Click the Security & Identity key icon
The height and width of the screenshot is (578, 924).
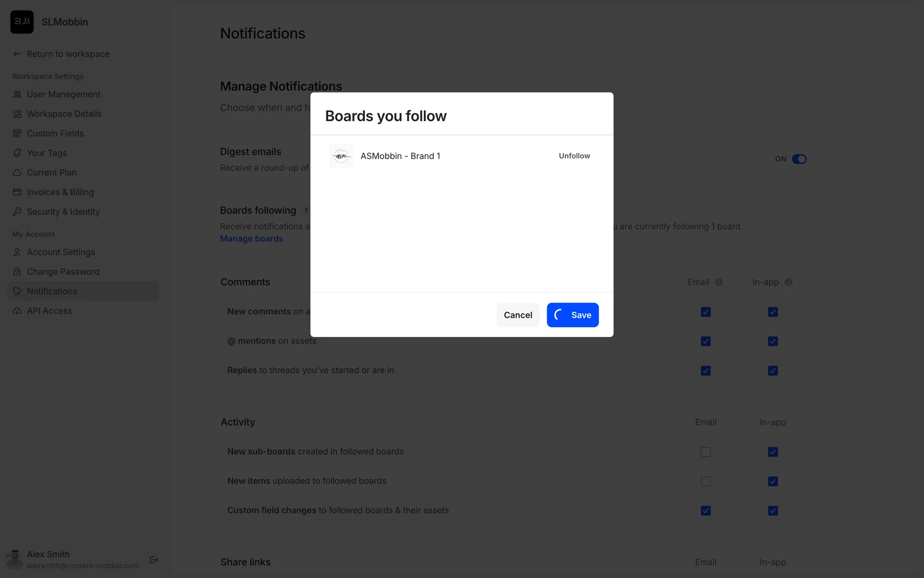[17, 212]
